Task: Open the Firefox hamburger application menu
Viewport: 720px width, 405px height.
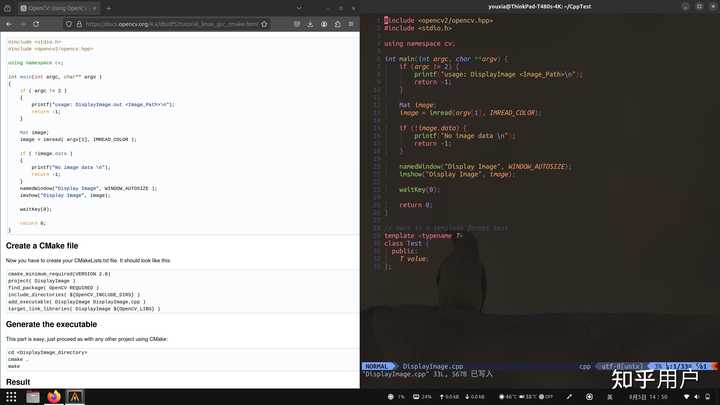Action: [351, 24]
